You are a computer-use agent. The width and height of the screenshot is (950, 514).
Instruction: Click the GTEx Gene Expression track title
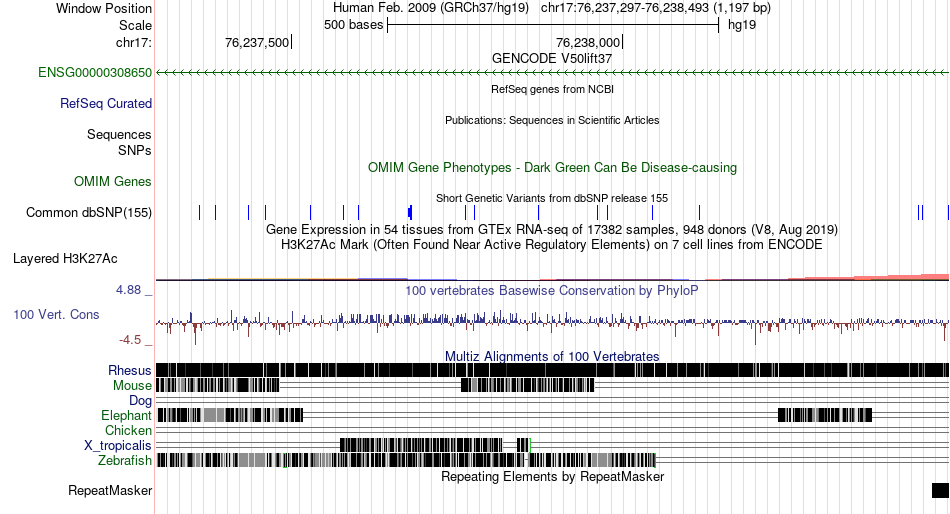pos(552,230)
